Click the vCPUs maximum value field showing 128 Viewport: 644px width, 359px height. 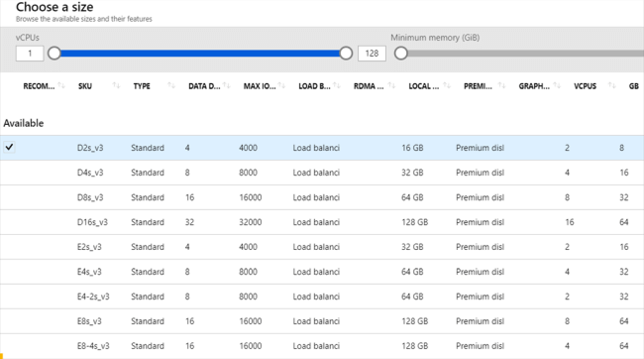click(x=372, y=54)
